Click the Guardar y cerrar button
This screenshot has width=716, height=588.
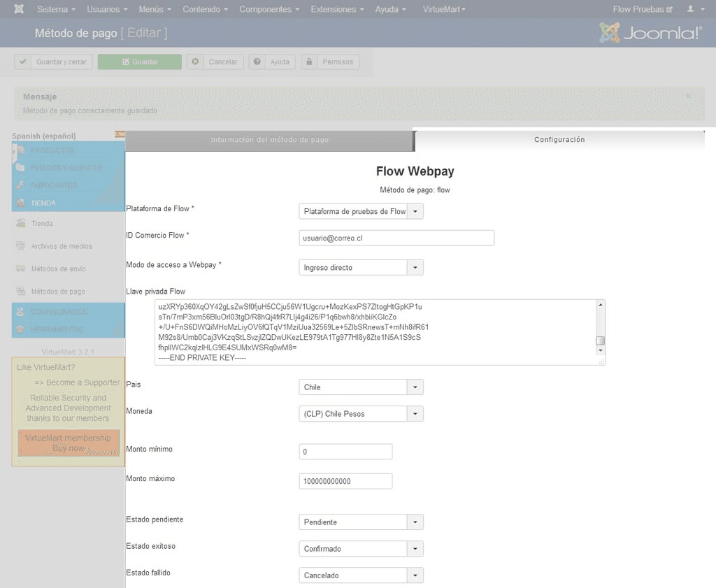tap(53, 62)
